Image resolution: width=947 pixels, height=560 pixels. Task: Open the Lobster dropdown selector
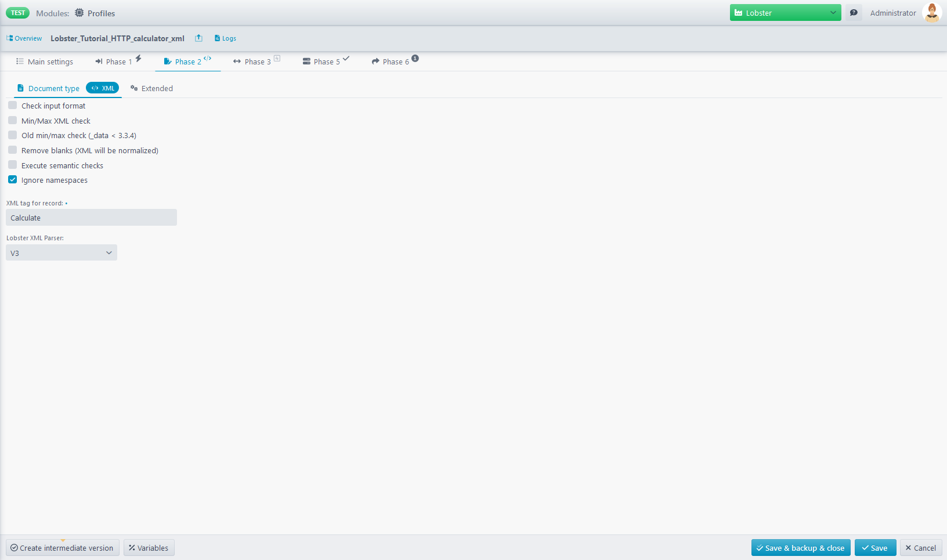click(x=785, y=13)
